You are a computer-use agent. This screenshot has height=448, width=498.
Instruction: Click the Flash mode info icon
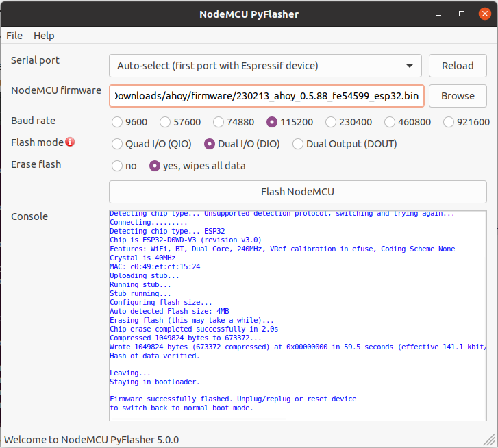click(x=70, y=142)
